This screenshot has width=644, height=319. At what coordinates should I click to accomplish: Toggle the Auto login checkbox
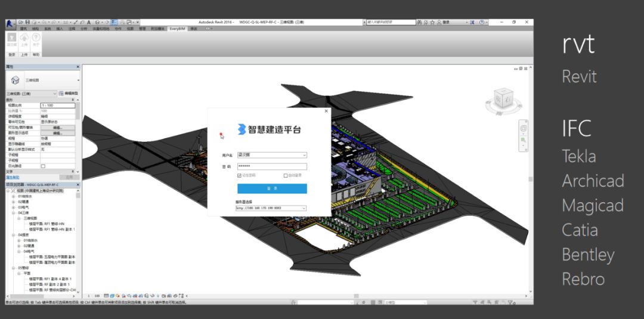point(286,176)
